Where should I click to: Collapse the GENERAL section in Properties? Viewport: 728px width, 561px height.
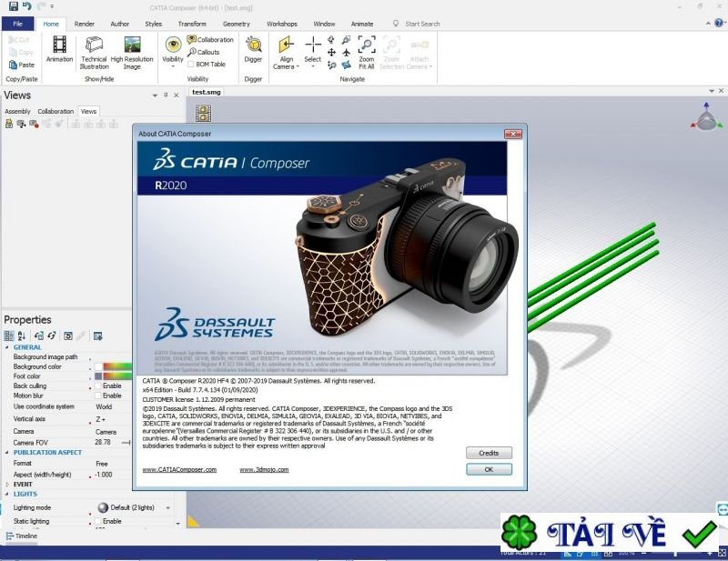[5, 347]
